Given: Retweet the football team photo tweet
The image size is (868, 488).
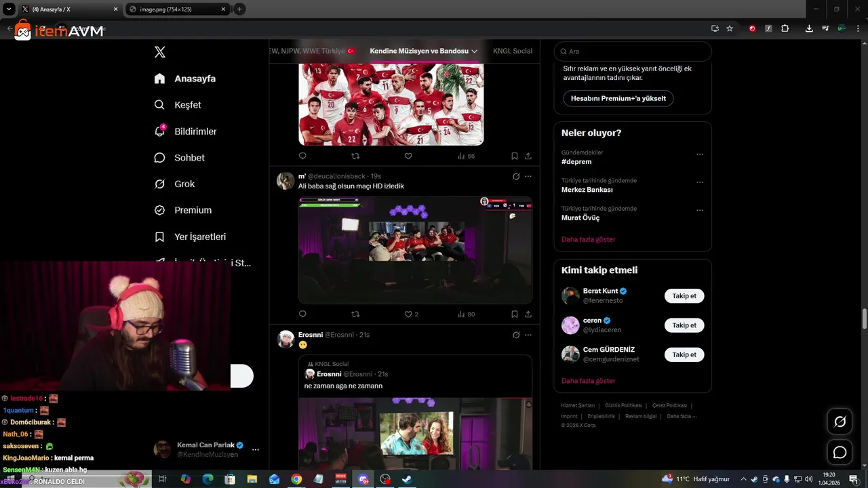Looking at the screenshot, I should 355,156.
